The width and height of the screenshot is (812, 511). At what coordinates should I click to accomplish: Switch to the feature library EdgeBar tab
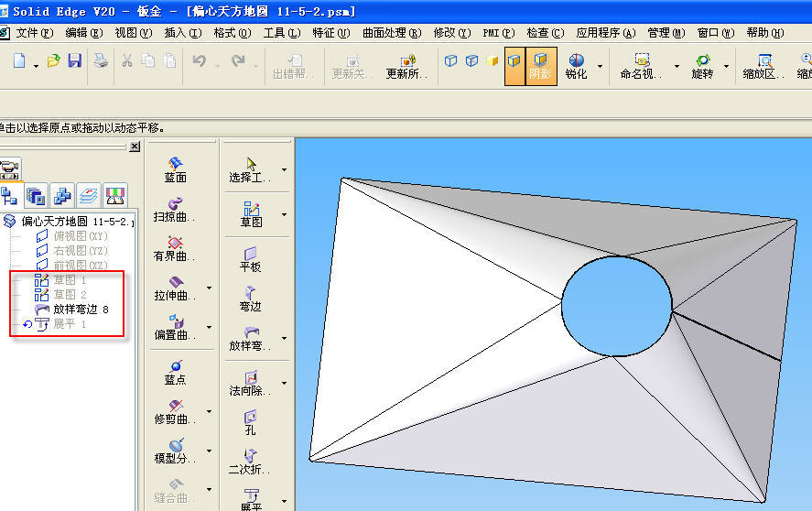coord(36,195)
